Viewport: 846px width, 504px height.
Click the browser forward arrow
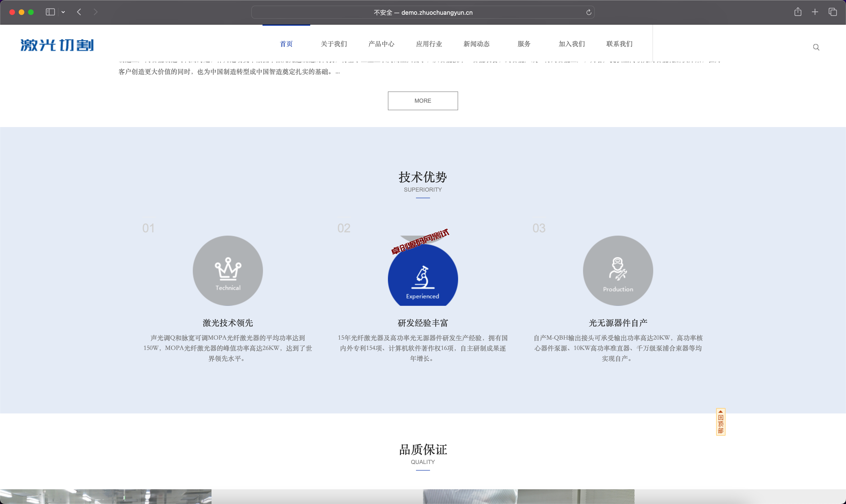point(95,12)
